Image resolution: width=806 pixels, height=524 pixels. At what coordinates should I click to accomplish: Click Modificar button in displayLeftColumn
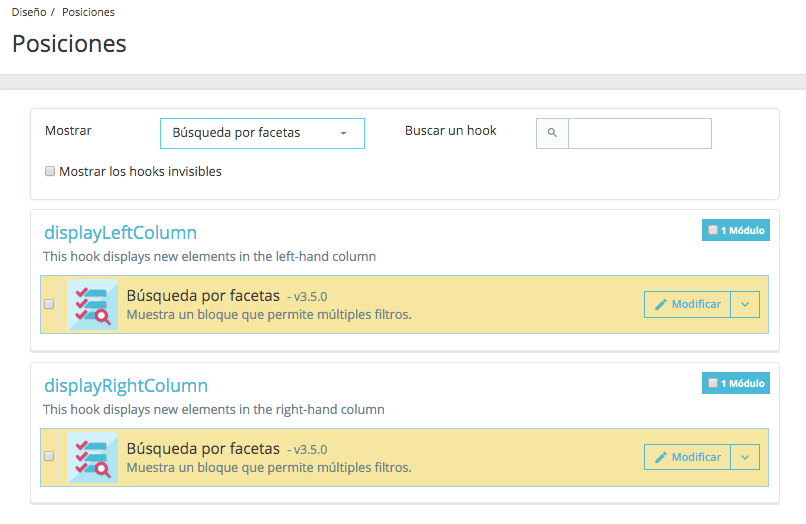(687, 304)
